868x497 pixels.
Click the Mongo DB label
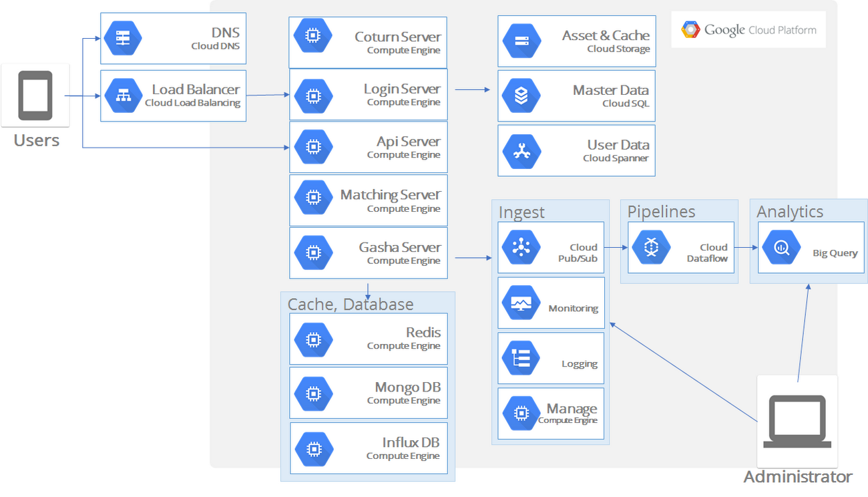click(x=408, y=387)
